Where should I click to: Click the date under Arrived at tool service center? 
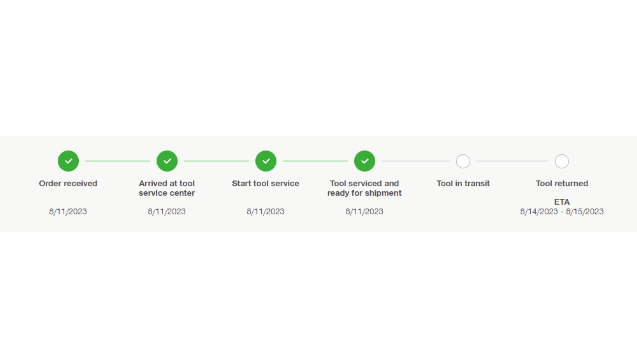pos(167,211)
